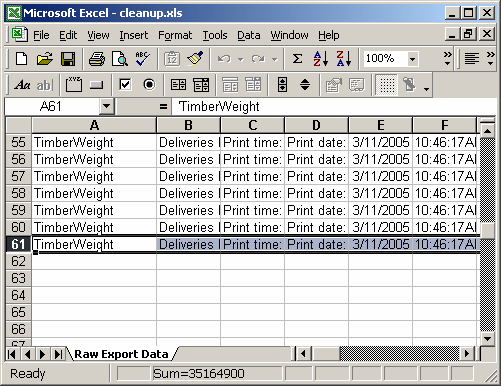Screen dimensions: 501x386
Task: Select the Scroll Bar forms tool
Action: click(x=282, y=85)
